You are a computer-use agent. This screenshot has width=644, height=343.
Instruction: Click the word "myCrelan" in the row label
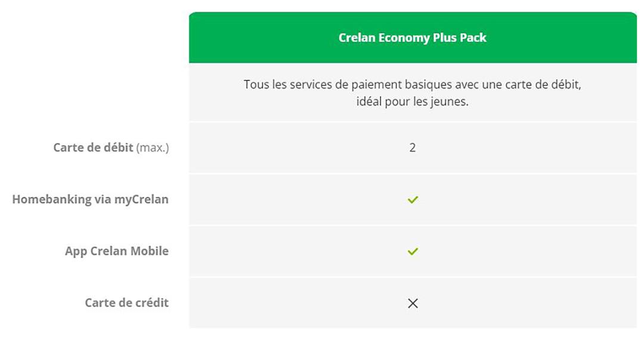[x=141, y=199]
